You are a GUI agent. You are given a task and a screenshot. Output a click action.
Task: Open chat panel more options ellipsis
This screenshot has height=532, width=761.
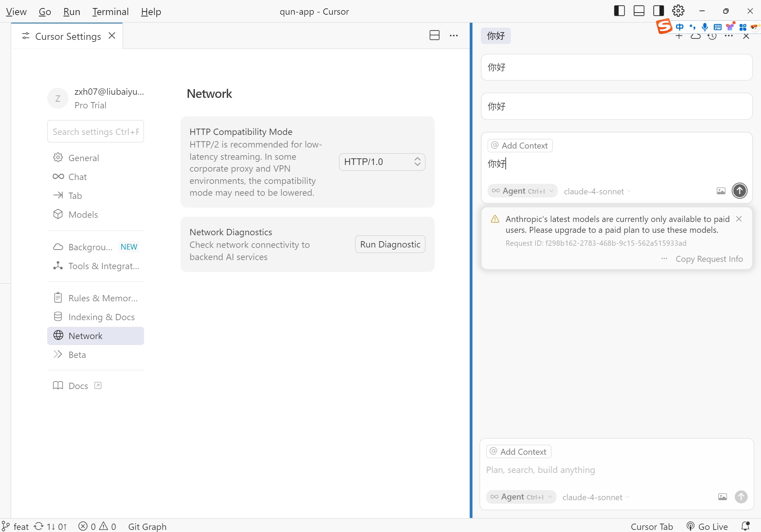coord(729,36)
